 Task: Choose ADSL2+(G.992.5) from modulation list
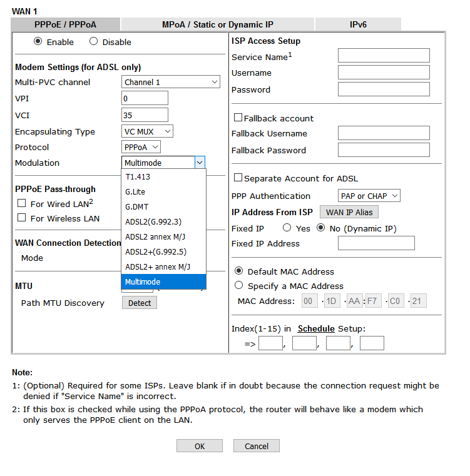(x=156, y=251)
